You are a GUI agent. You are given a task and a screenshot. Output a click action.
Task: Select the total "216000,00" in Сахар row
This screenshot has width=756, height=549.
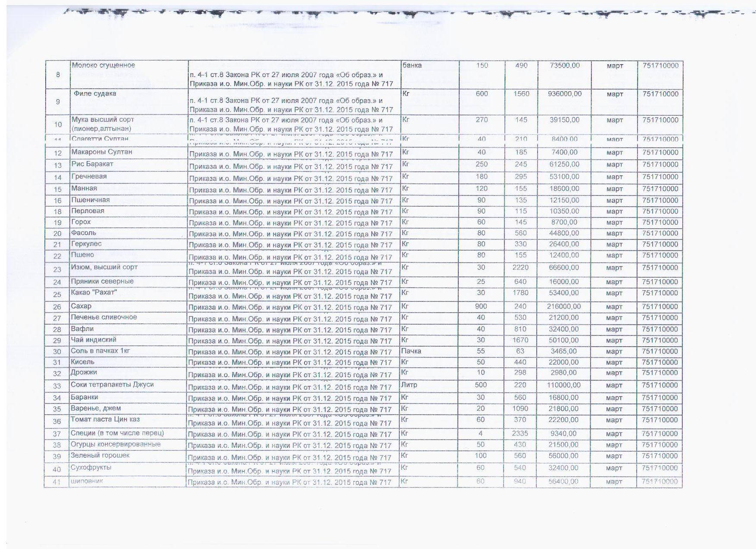coord(564,307)
